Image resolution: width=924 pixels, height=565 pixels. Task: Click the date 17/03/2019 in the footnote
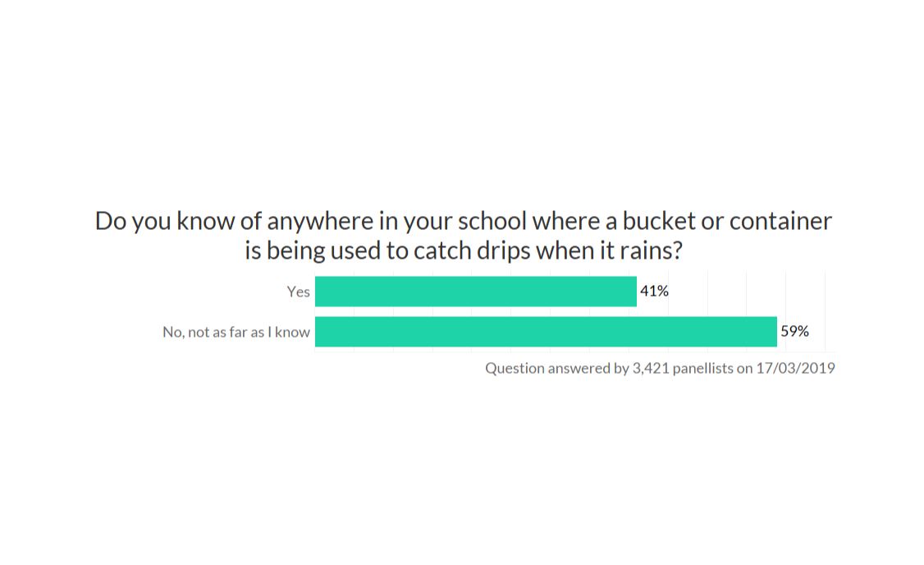tap(795, 368)
